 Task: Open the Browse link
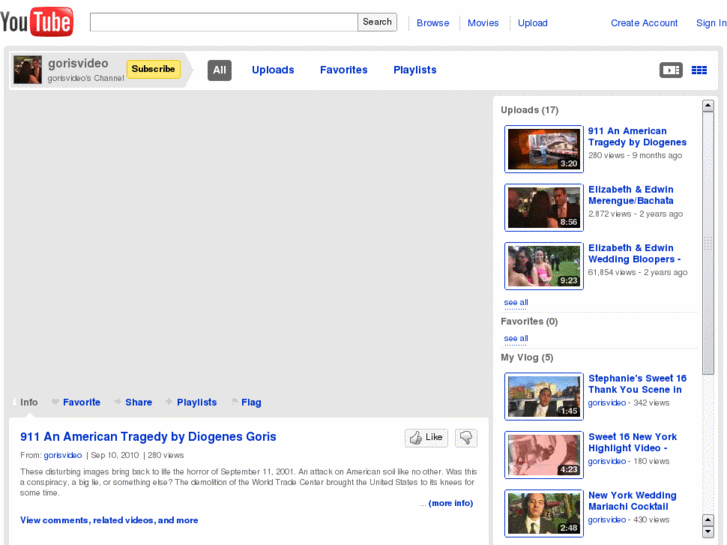click(x=433, y=23)
